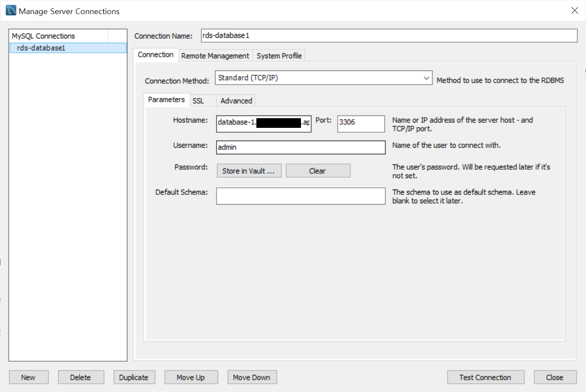Edit the Connection Name field
Viewport: 586px width, 392px height.
tap(389, 36)
